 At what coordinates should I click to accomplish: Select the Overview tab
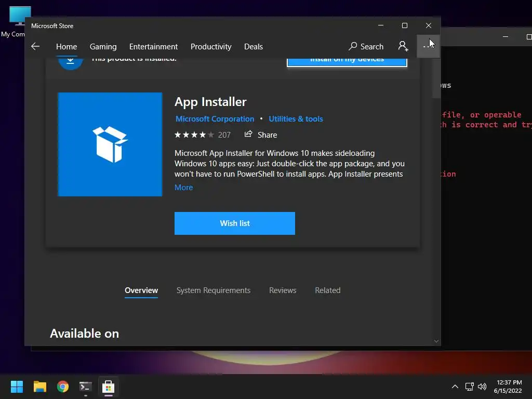(x=141, y=290)
